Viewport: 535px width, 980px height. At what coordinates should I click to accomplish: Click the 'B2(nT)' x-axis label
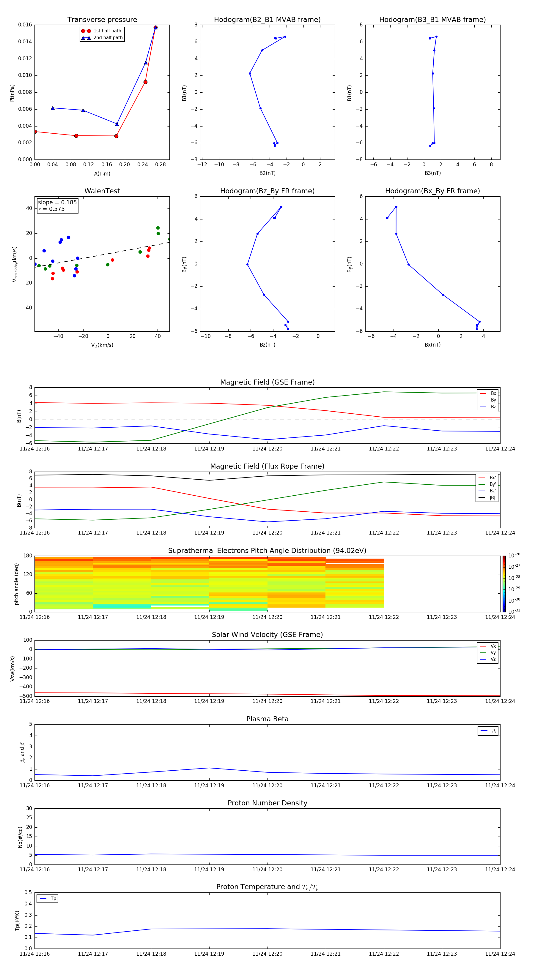pos(267,173)
